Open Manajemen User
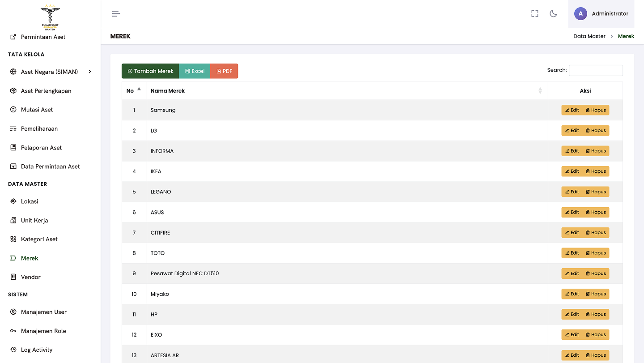 coord(44,312)
